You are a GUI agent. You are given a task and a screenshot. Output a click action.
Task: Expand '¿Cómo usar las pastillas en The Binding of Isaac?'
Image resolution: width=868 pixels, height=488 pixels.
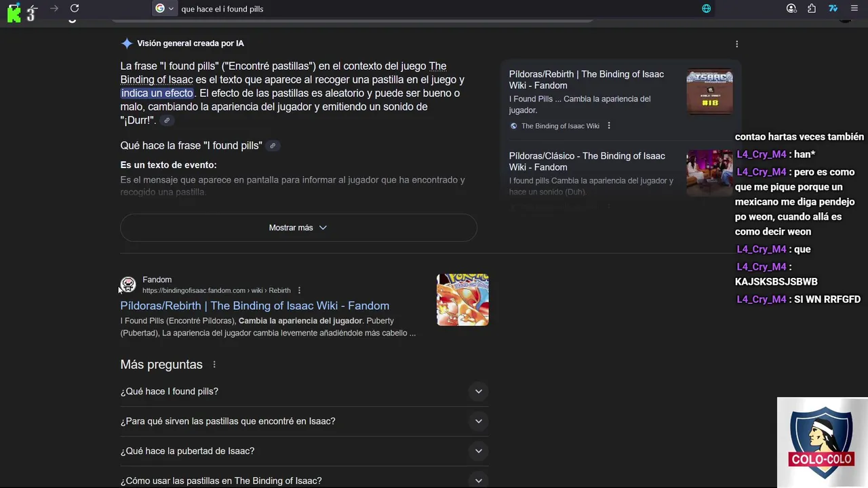[304, 480]
